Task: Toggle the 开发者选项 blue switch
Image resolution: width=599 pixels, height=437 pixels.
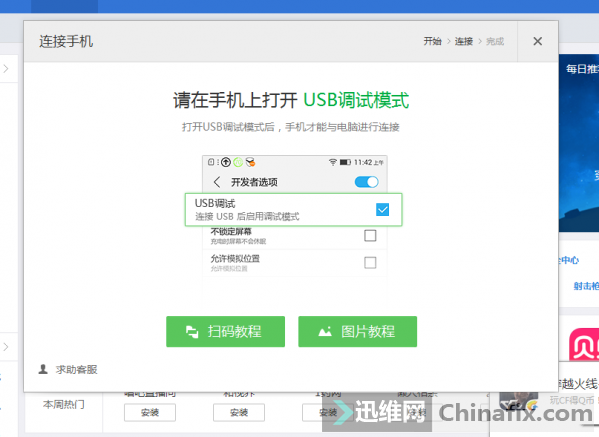Action: click(x=366, y=182)
